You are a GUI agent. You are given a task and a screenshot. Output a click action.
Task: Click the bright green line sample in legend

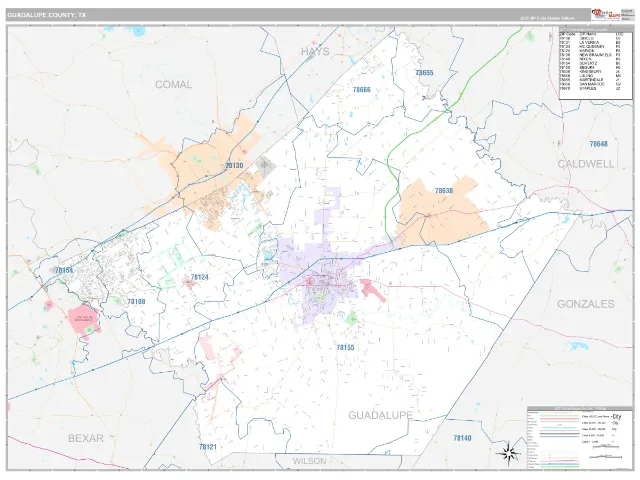559,467
